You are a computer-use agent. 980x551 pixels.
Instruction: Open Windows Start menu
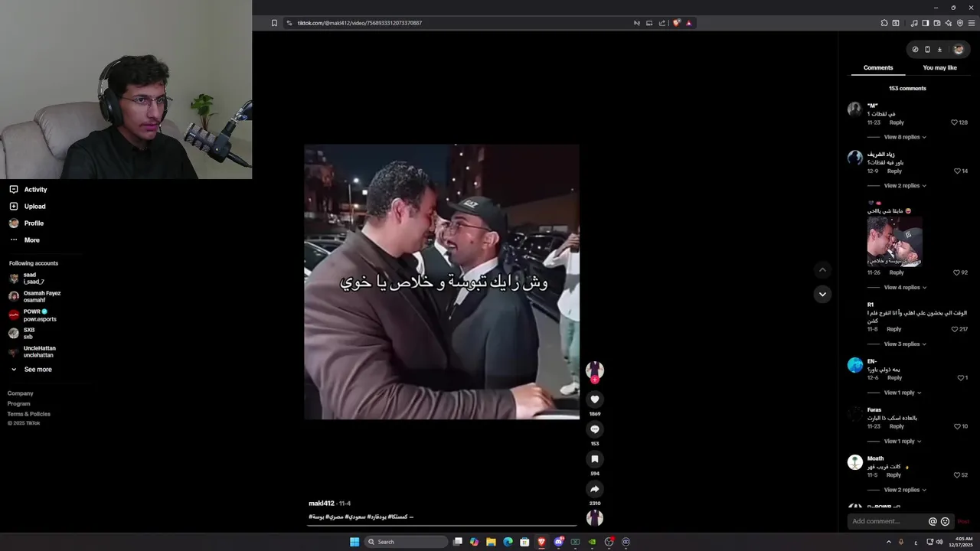tap(354, 542)
